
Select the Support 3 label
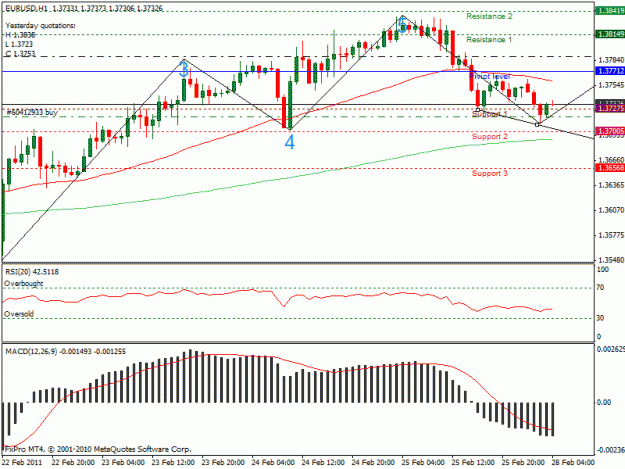(489, 173)
